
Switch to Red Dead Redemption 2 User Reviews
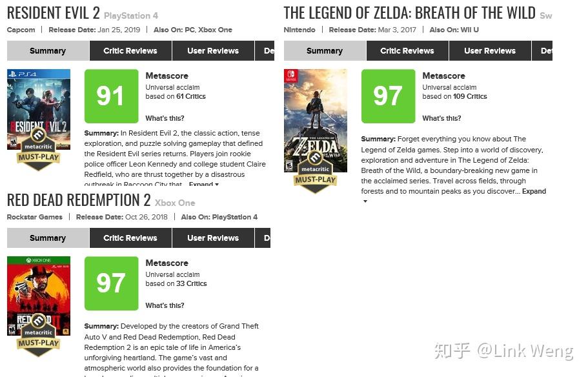(x=213, y=238)
